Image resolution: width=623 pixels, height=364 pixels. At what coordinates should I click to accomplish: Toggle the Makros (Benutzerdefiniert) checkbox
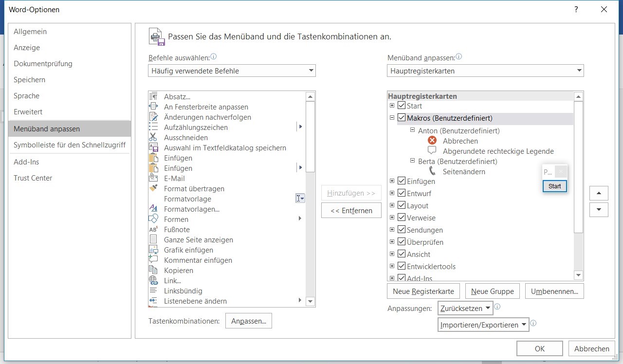pos(402,118)
